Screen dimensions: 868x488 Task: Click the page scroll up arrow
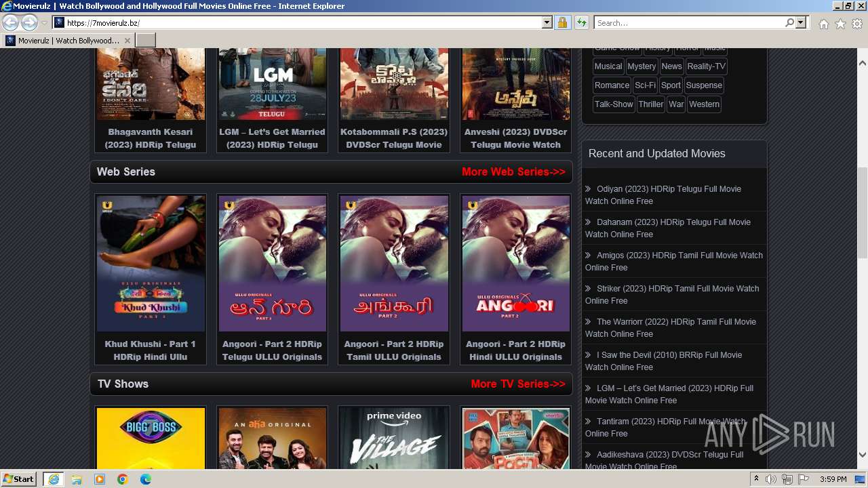863,63
